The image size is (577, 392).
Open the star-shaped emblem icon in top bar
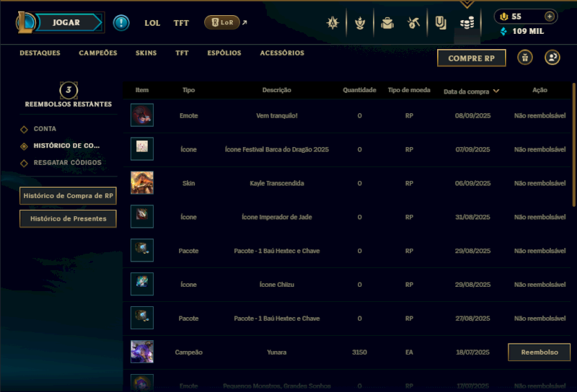point(332,23)
